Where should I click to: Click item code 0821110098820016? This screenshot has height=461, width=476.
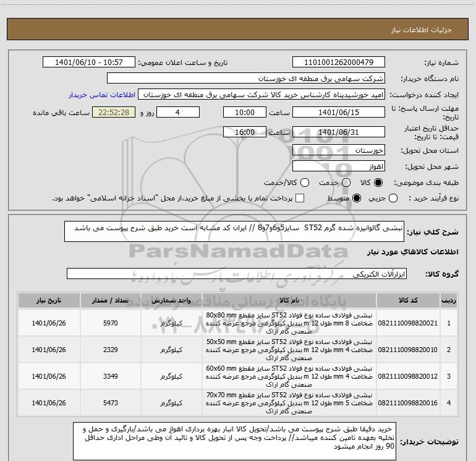pyautogui.click(x=408, y=403)
